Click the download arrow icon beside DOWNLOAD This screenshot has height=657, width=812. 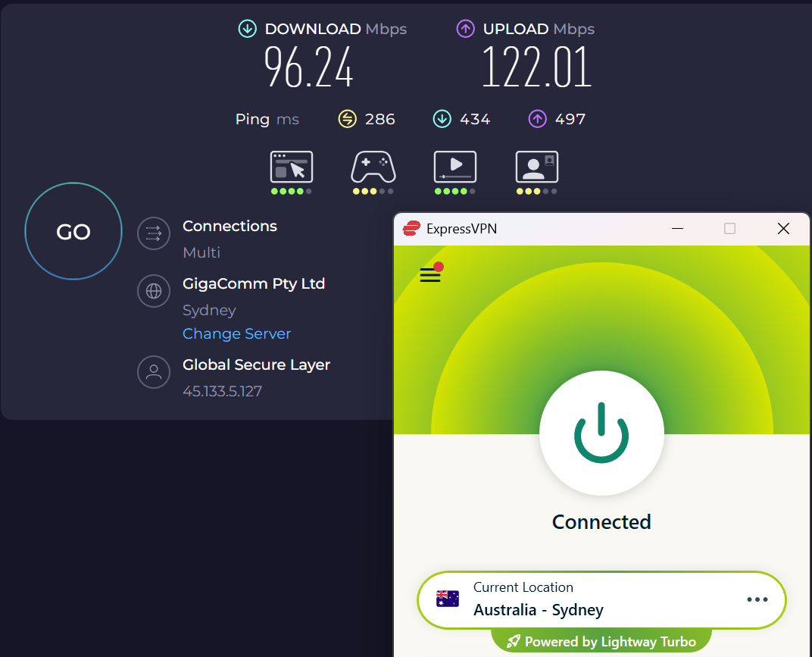click(x=248, y=29)
